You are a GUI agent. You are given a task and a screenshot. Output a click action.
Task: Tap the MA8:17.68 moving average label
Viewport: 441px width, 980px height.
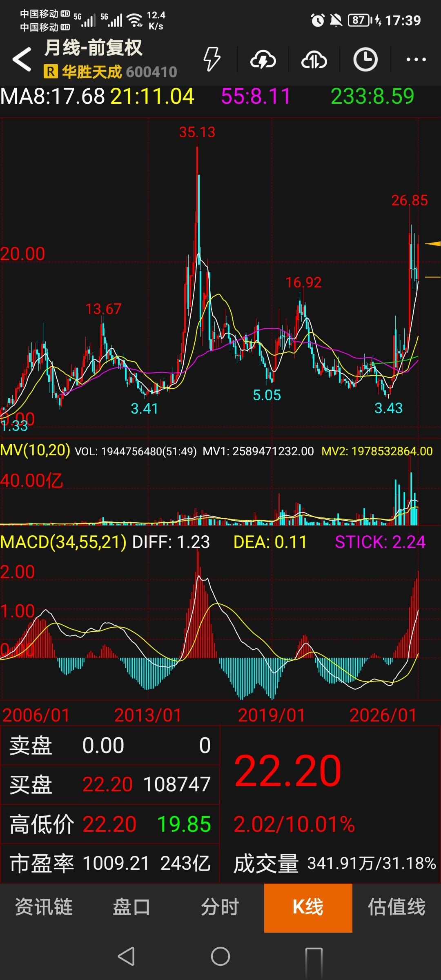click(x=53, y=96)
